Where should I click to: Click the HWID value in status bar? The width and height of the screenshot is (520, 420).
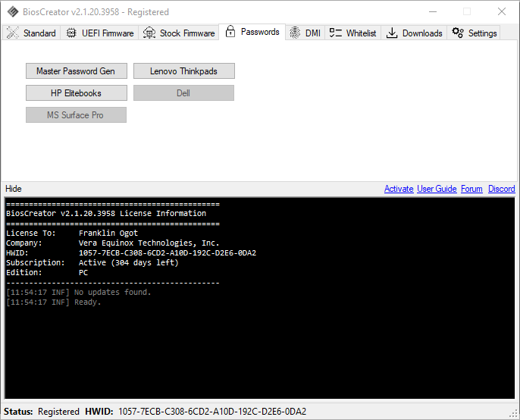212,412
